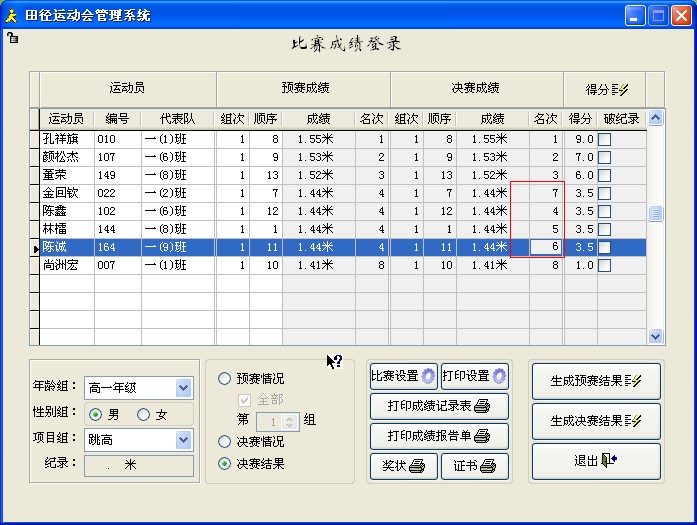The width and height of the screenshot is (697, 525).
Task: Select the row for athlete 尚洲宏
Action: coord(66,265)
